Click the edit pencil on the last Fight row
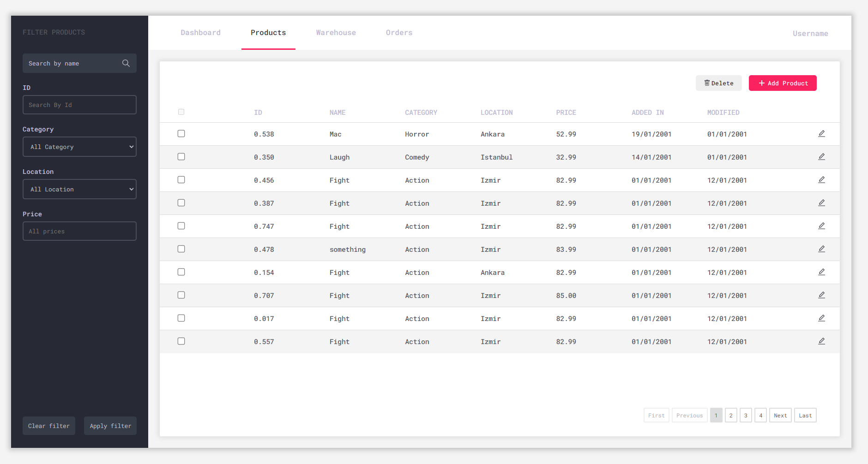This screenshot has width=868, height=464. click(x=821, y=341)
